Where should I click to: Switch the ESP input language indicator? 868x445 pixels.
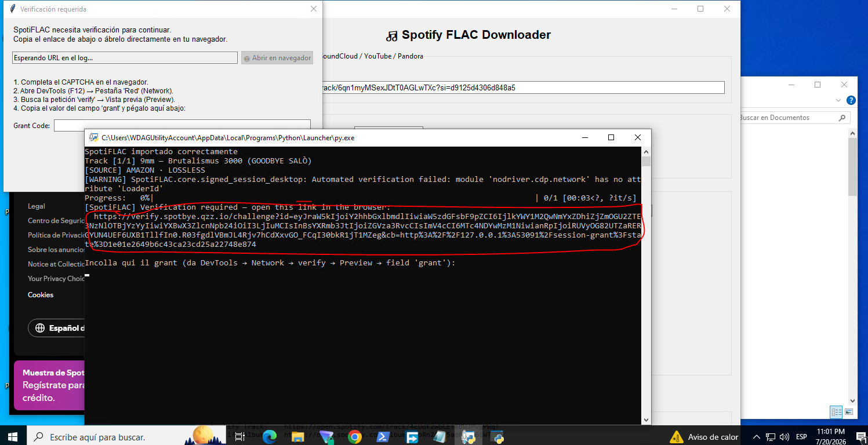[x=802, y=437]
